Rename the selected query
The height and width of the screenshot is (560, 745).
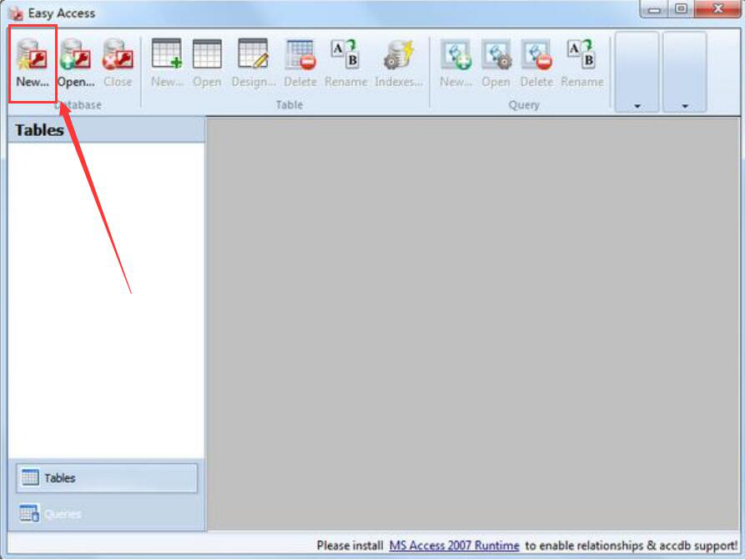582,63
